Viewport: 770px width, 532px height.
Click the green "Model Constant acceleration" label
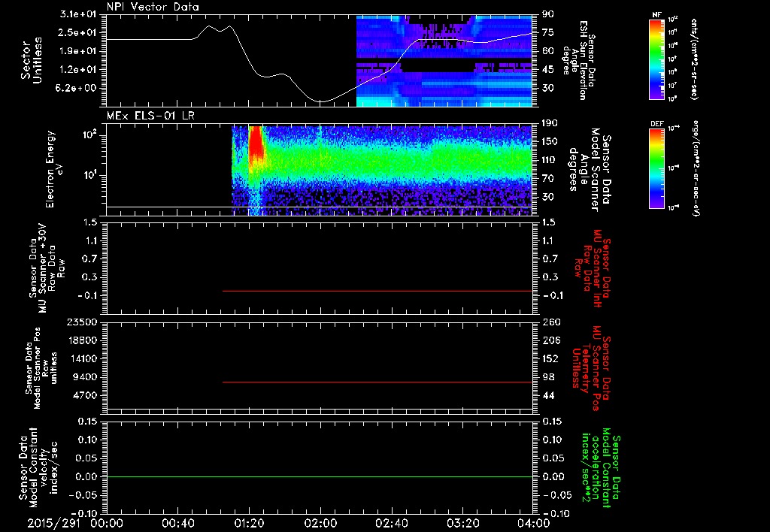[x=601, y=469]
